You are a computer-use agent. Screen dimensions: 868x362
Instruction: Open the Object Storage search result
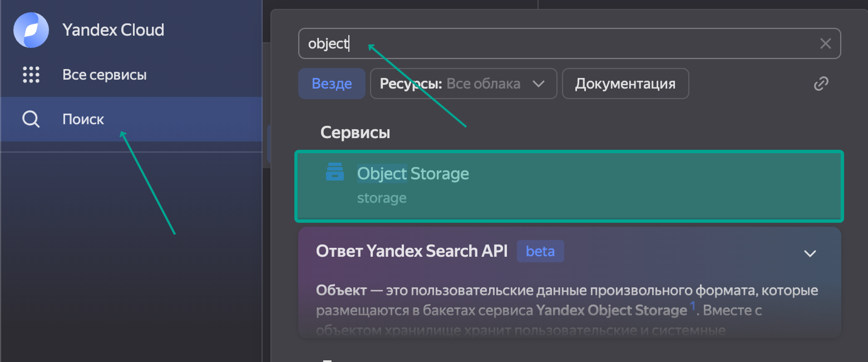(x=569, y=186)
